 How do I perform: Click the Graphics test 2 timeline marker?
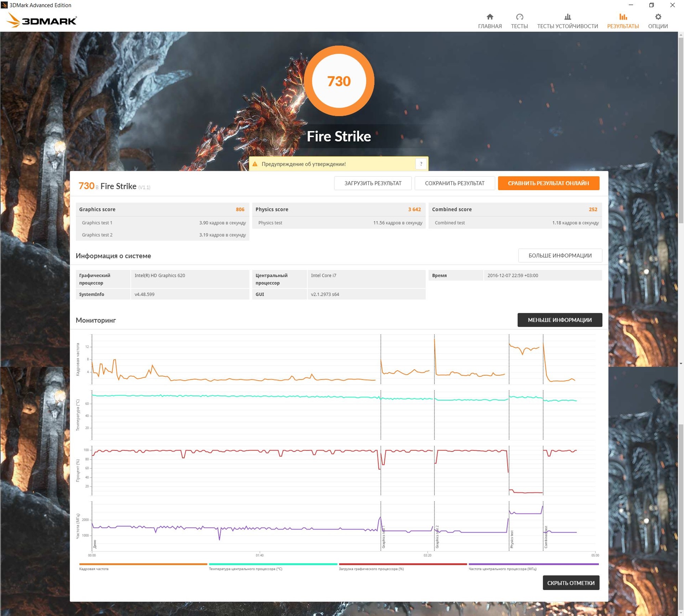tap(437, 537)
